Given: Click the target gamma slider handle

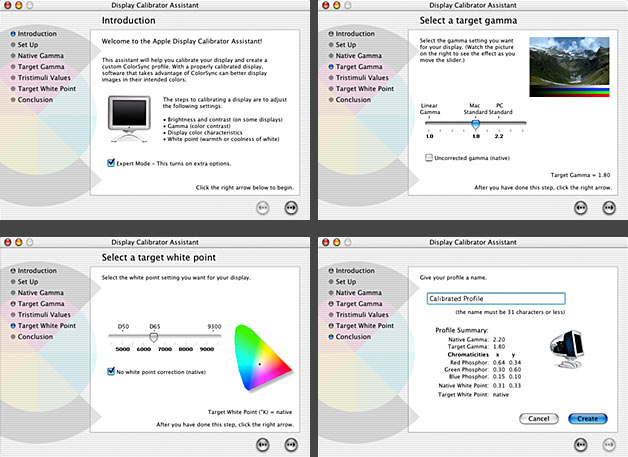Looking at the screenshot, I should pyautogui.click(x=476, y=122).
